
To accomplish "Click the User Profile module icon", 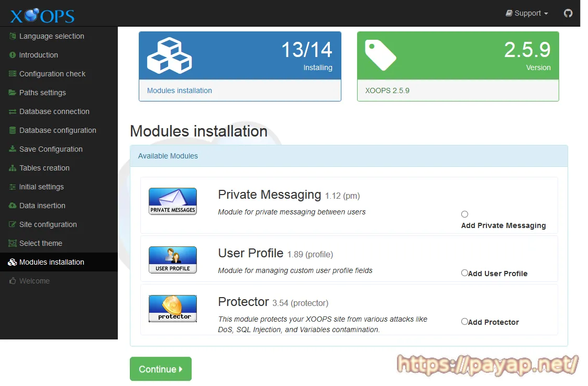I will pos(172,259).
